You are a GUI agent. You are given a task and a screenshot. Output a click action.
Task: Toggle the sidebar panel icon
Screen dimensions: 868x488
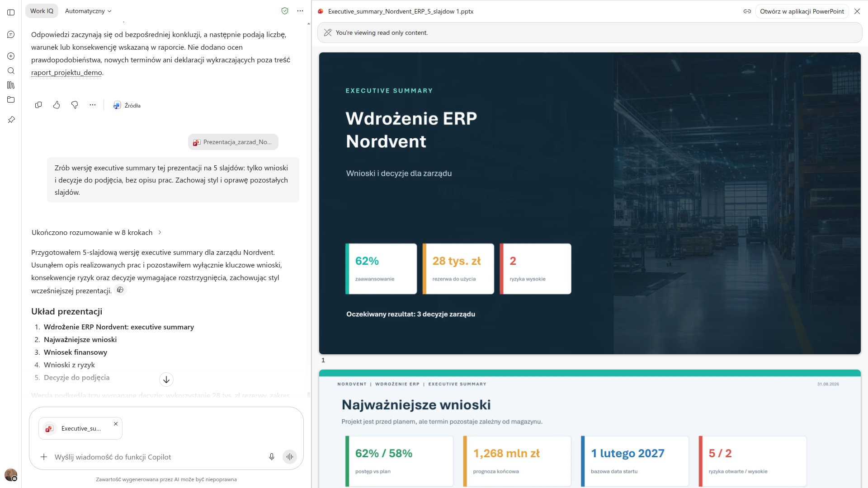coord(11,12)
